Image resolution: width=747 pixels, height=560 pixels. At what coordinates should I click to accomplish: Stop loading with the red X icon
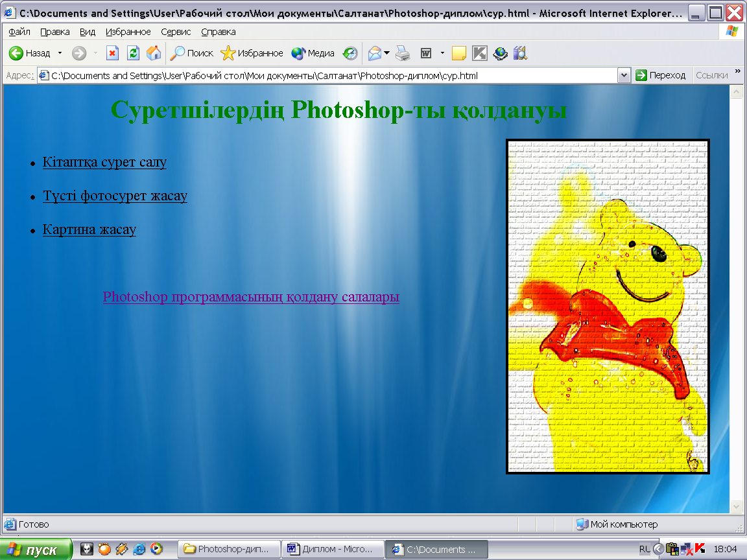point(112,53)
